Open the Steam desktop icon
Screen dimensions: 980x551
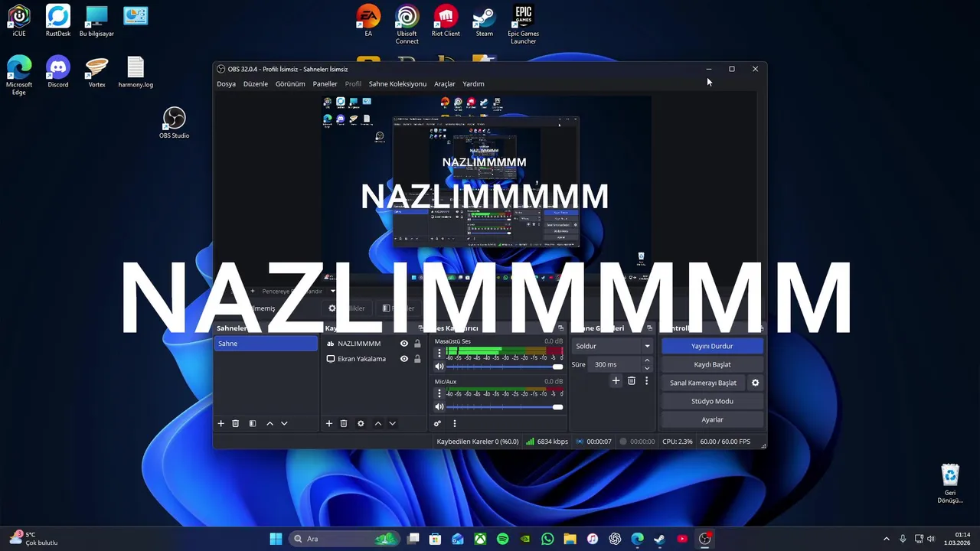coord(484,21)
